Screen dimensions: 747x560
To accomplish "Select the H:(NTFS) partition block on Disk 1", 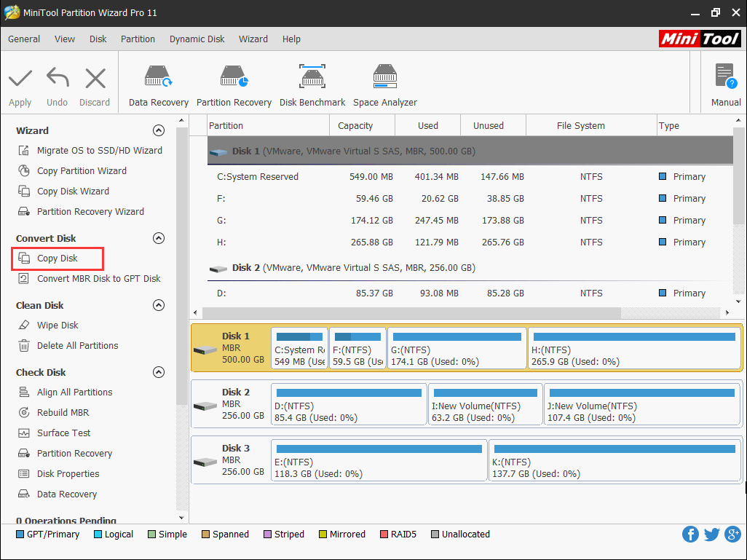I will click(633, 348).
